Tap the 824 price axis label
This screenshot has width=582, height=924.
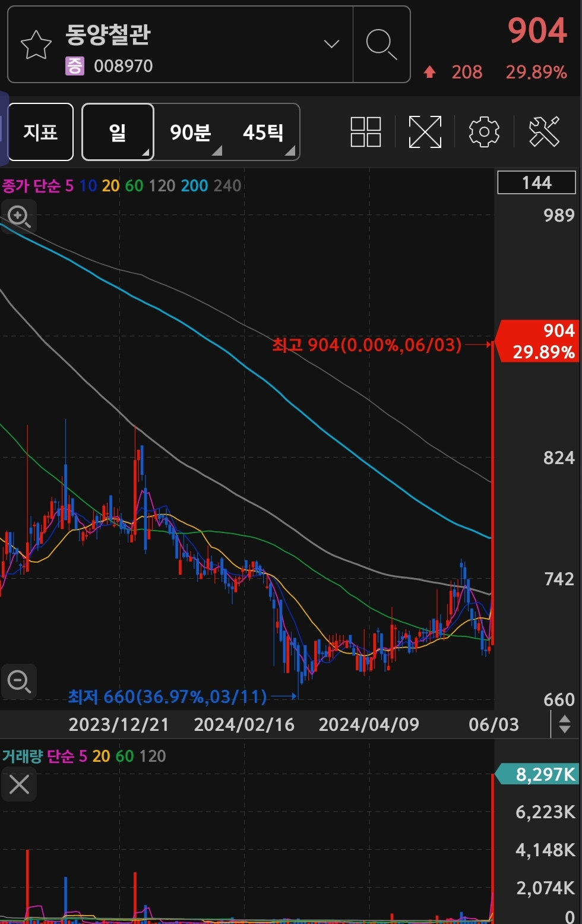tap(559, 458)
